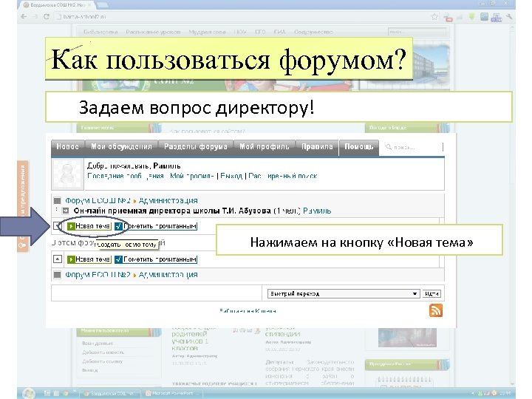The width and height of the screenshot is (532, 399).
Task: Open the Расширенный поиск link
Action: tap(282, 176)
